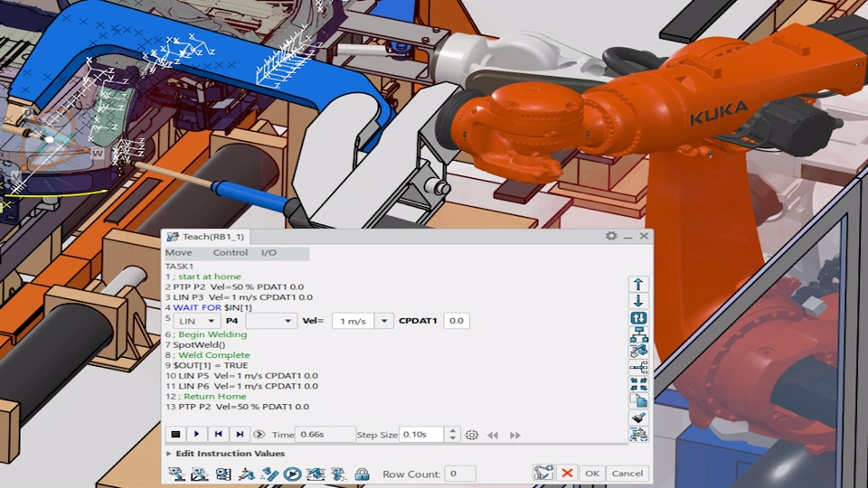Increase the Step Size with up stepper arrow

click(452, 430)
